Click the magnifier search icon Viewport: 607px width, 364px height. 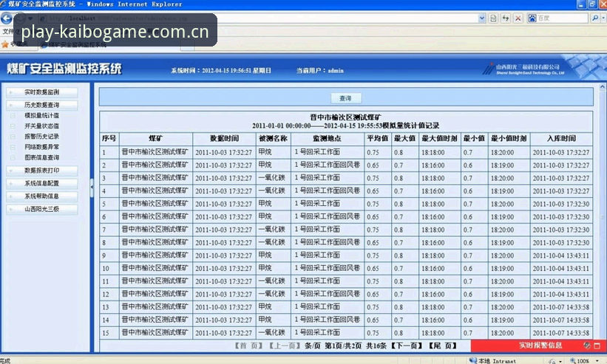click(595, 18)
